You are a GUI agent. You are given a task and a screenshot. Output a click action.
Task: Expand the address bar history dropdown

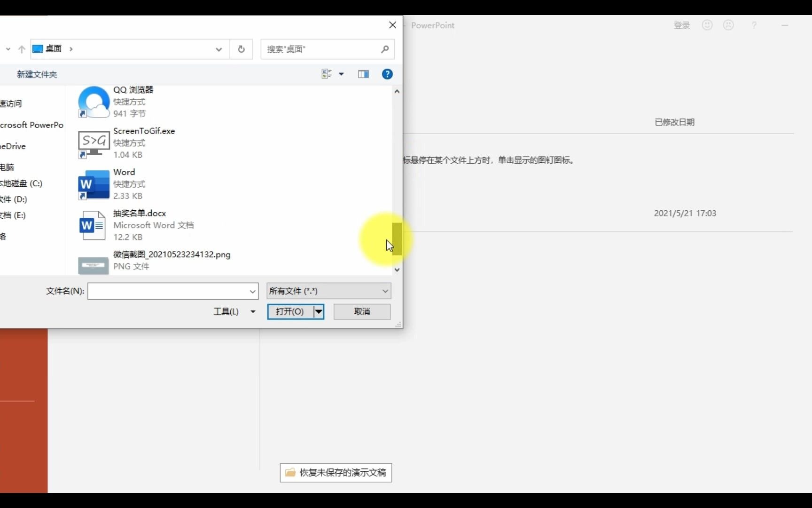[x=219, y=49]
